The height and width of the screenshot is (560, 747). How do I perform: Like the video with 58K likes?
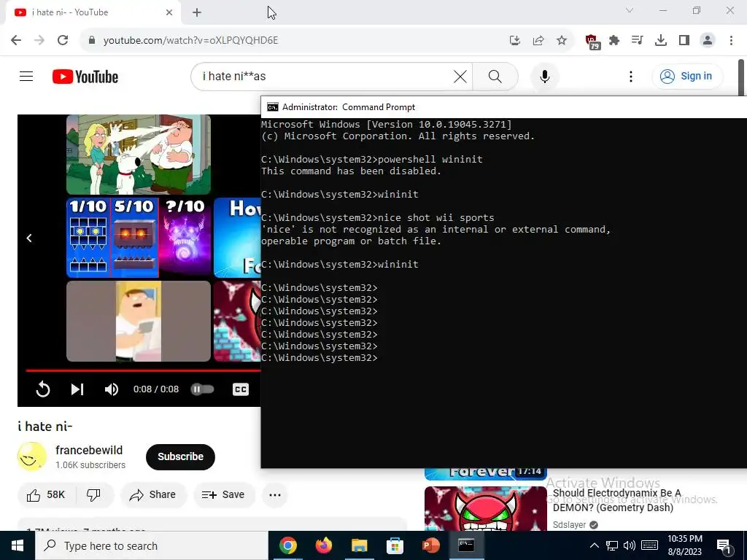(46, 495)
